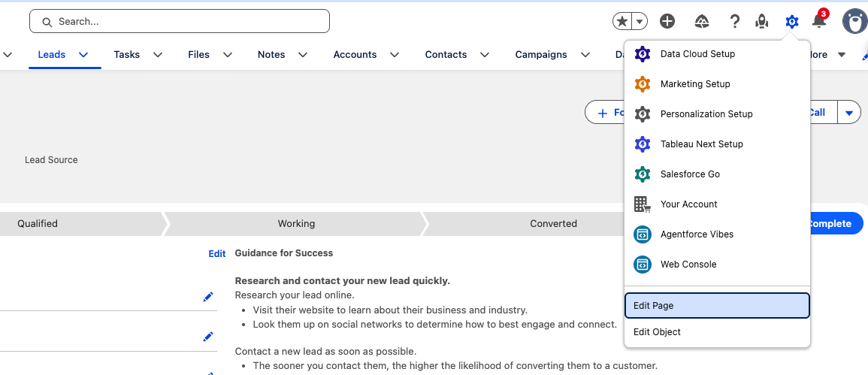Select the Working path stage
Viewport: 868px width, 375px height.
point(296,224)
